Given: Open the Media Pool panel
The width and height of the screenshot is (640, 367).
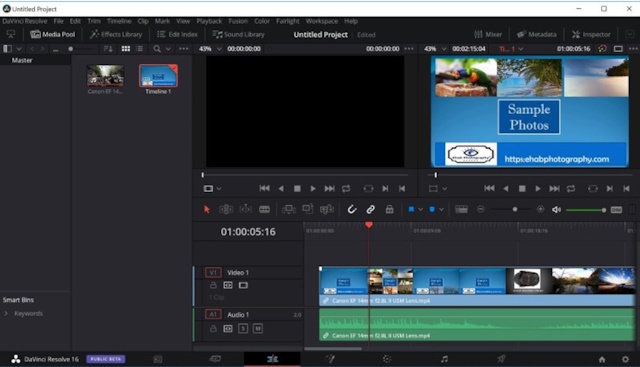Looking at the screenshot, I should [53, 34].
